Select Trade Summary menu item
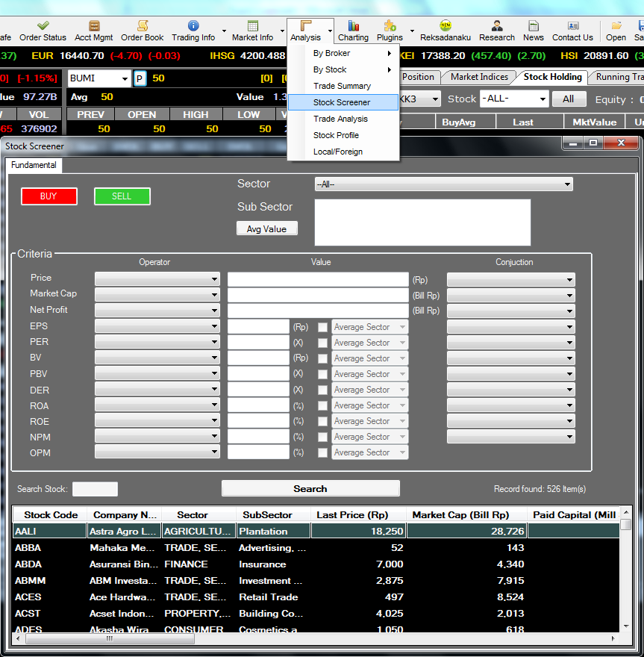Viewport: 644px width, 657px height. pyautogui.click(x=343, y=86)
